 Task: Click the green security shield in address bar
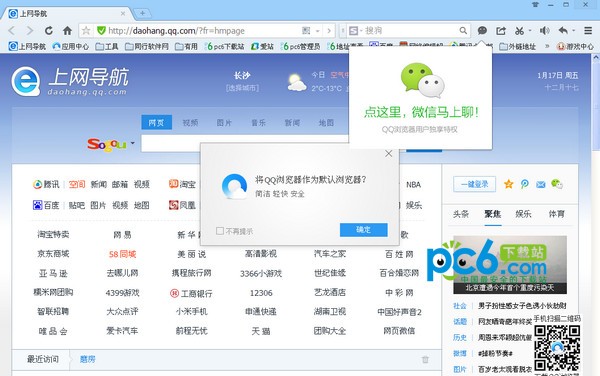(x=101, y=31)
